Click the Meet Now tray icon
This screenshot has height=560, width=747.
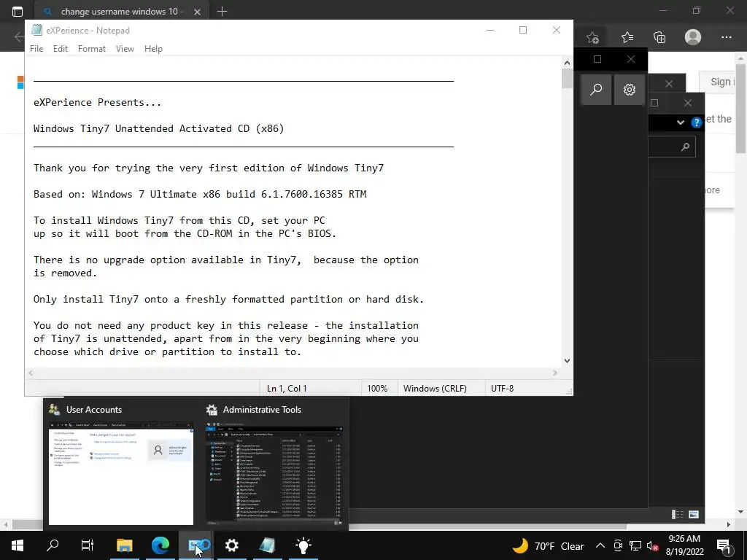(x=618, y=545)
